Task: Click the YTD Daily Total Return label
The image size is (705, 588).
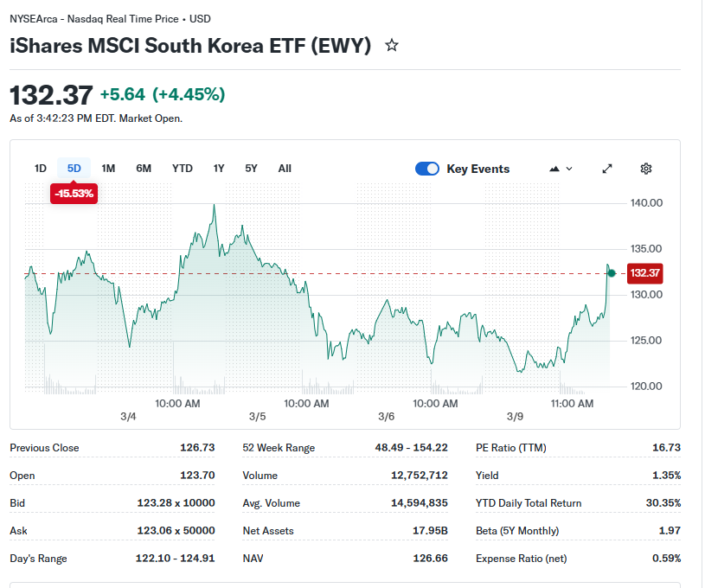Action: click(x=529, y=503)
